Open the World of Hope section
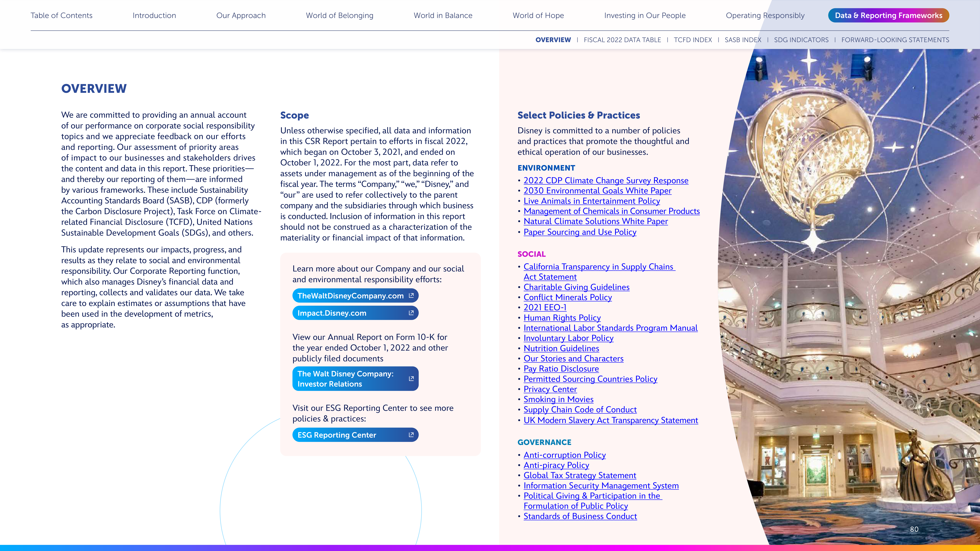Screen dimensions: 980x551 pos(538,16)
